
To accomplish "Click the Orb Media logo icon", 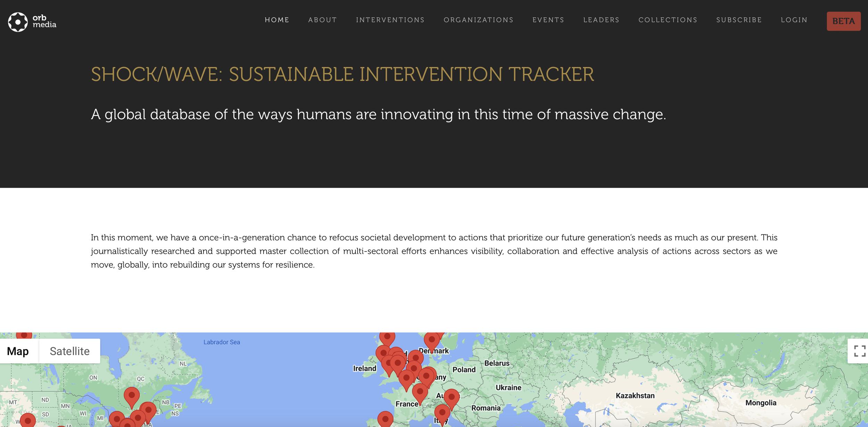I will point(18,22).
